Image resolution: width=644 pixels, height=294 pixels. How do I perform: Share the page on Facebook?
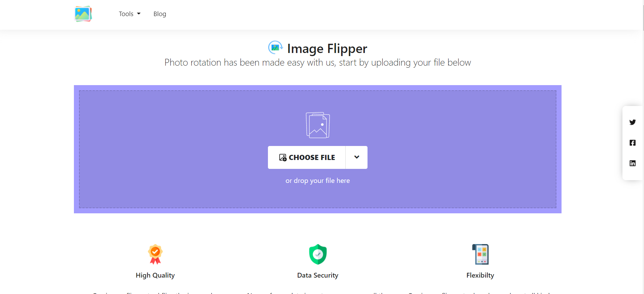point(632,143)
